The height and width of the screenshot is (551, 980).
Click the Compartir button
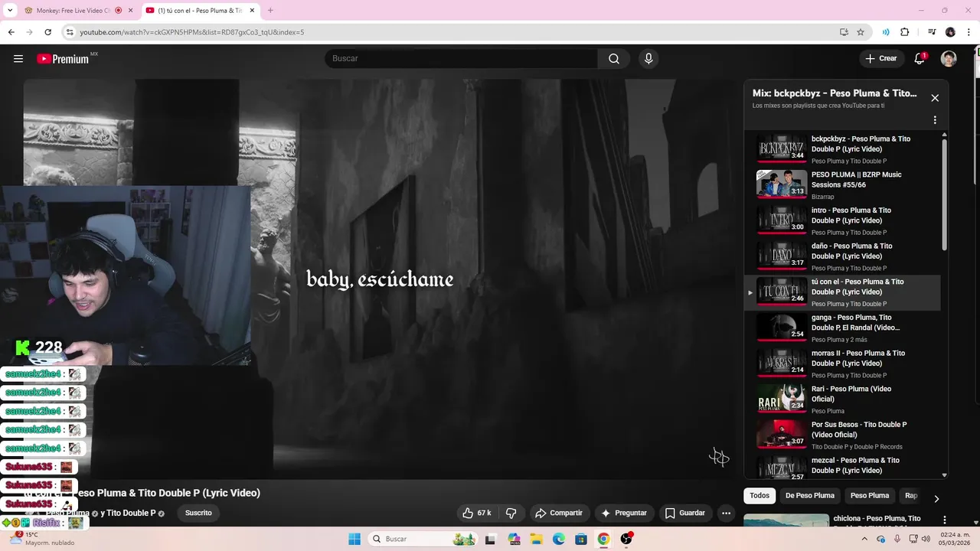coord(559,513)
